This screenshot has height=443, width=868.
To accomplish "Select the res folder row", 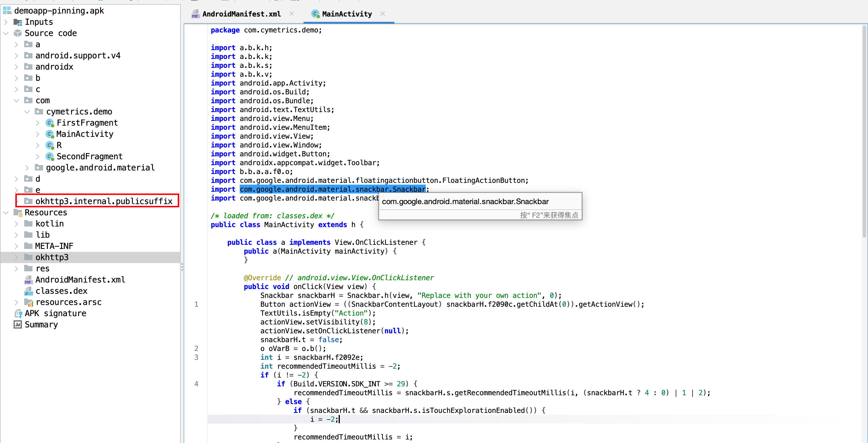I will click(90, 268).
